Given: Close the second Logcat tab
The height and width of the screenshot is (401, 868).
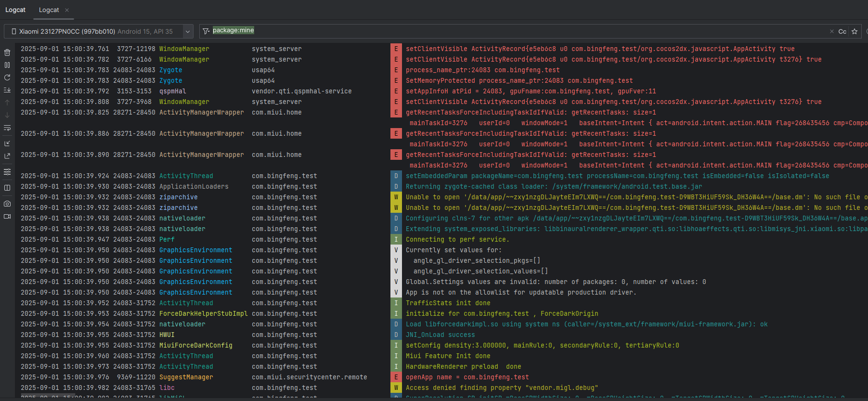Looking at the screenshot, I should [67, 10].
